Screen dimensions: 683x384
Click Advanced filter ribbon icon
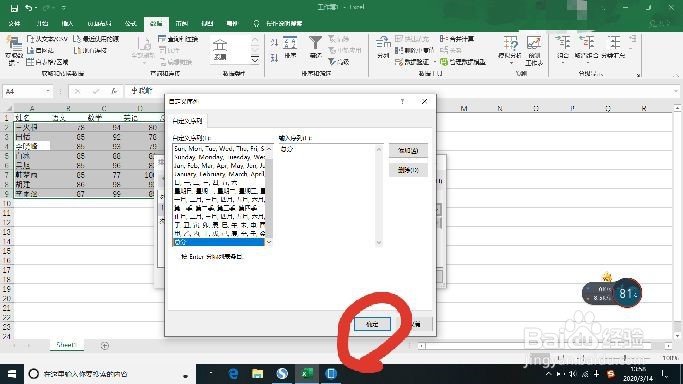click(339, 62)
